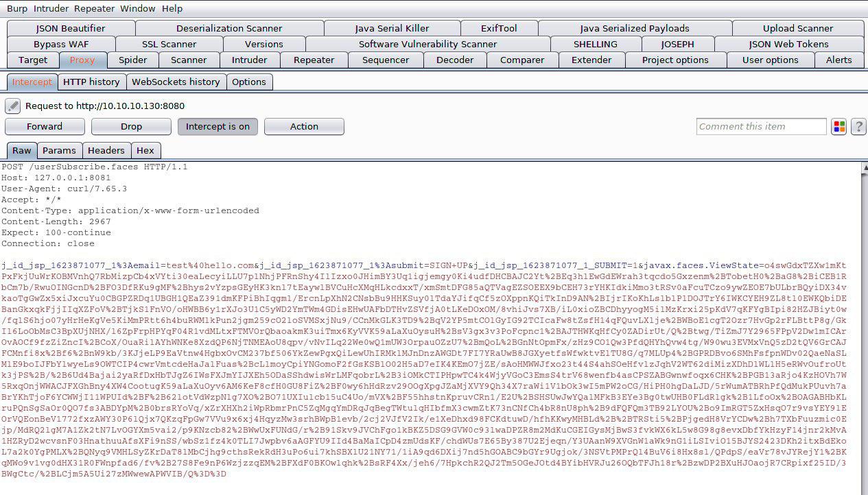Image resolution: width=868 pixels, height=495 pixels.
Task: Click the help question mark icon
Action: pos(858,126)
